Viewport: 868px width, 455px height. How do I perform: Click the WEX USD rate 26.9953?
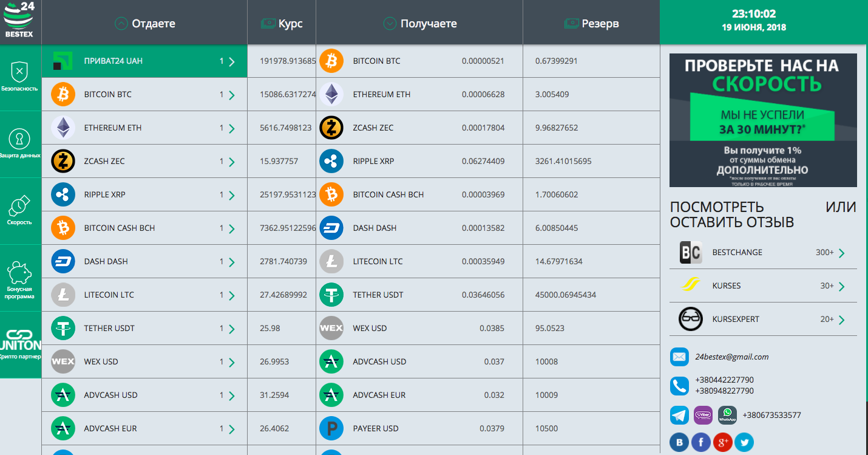274,361
